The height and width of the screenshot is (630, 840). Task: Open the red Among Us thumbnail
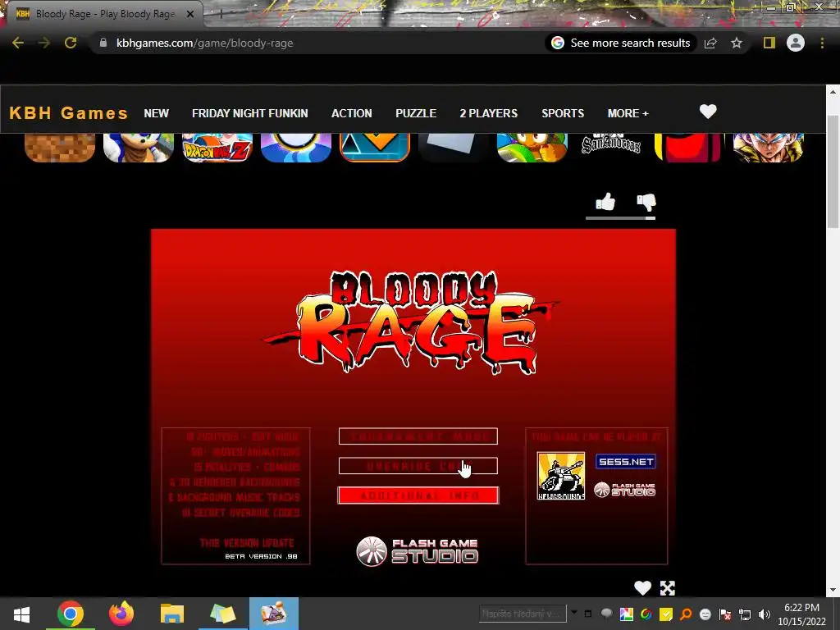coord(688,148)
